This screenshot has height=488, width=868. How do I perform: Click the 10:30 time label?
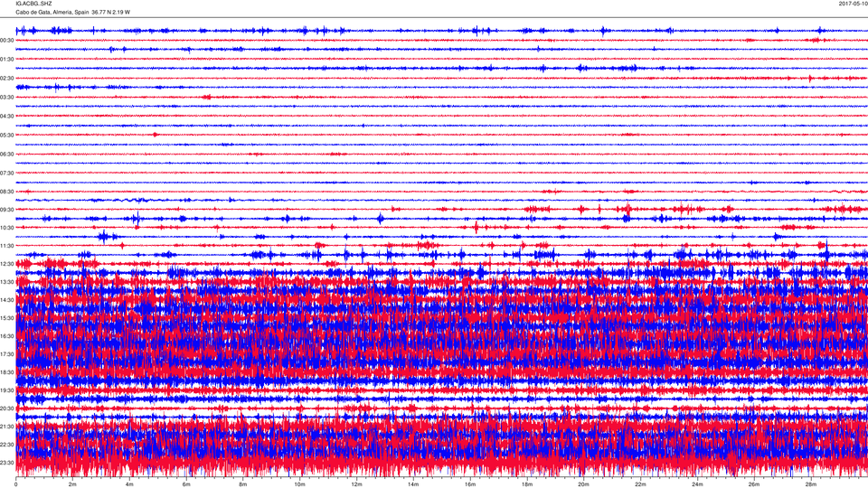pyautogui.click(x=7, y=228)
